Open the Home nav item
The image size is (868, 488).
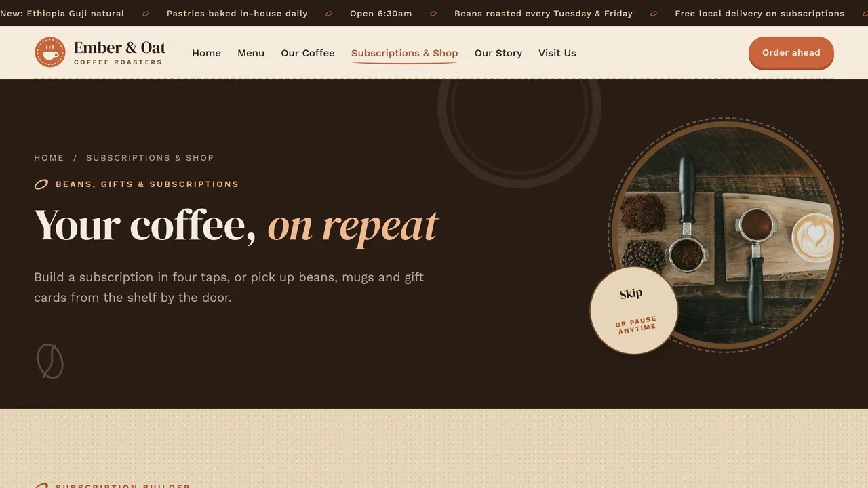(x=206, y=53)
